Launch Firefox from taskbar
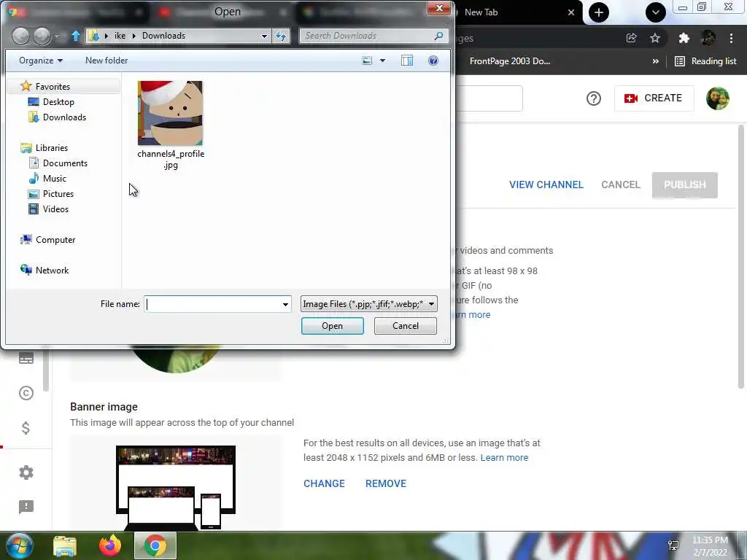 point(110,545)
